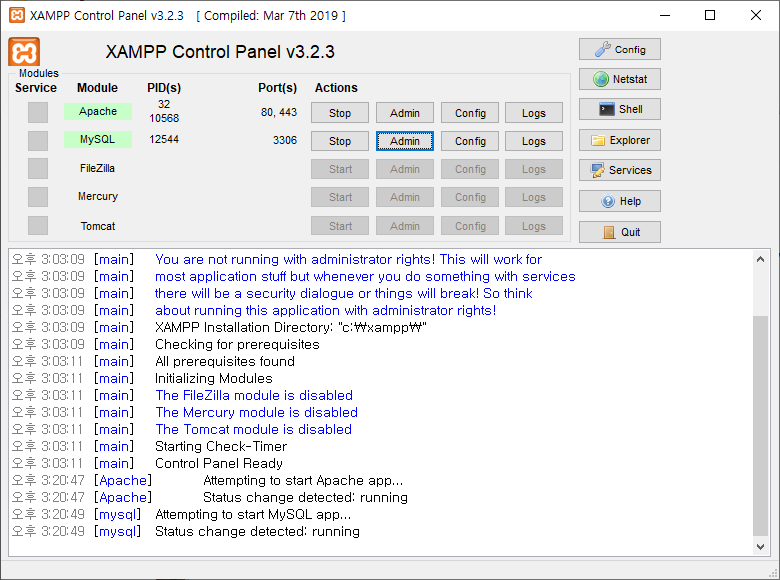Click log line 'Control Panel Ready'
This screenshot has height=580, width=780.
click(x=219, y=463)
